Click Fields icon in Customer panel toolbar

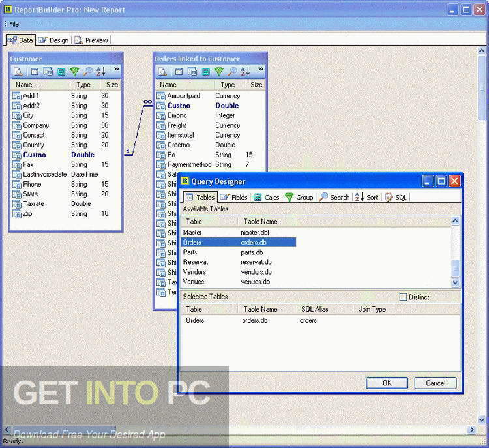click(48, 72)
